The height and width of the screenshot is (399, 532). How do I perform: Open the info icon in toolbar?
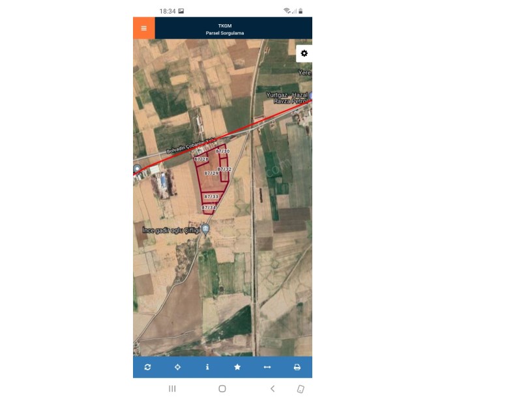207,367
